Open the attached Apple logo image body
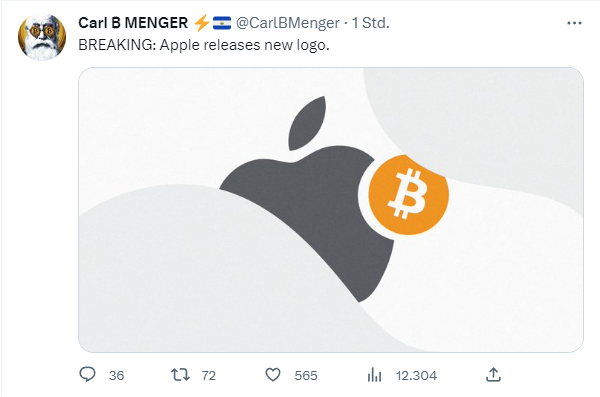Viewport: 600px width, 397px height. click(331, 210)
